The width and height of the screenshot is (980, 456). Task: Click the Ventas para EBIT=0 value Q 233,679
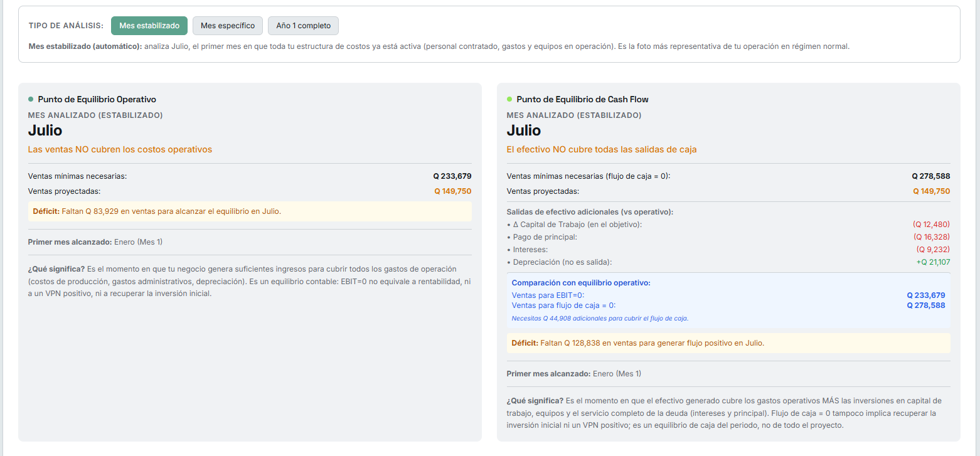point(926,295)
